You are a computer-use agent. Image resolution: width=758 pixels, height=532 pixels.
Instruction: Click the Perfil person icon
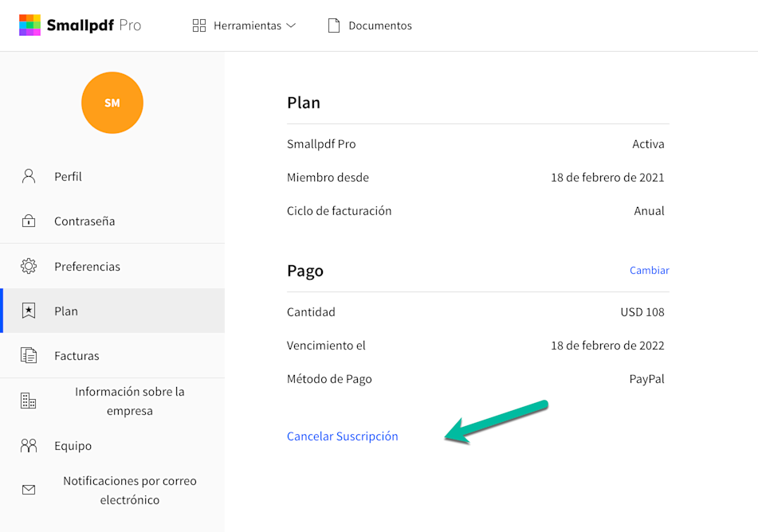tap(29, 176)
